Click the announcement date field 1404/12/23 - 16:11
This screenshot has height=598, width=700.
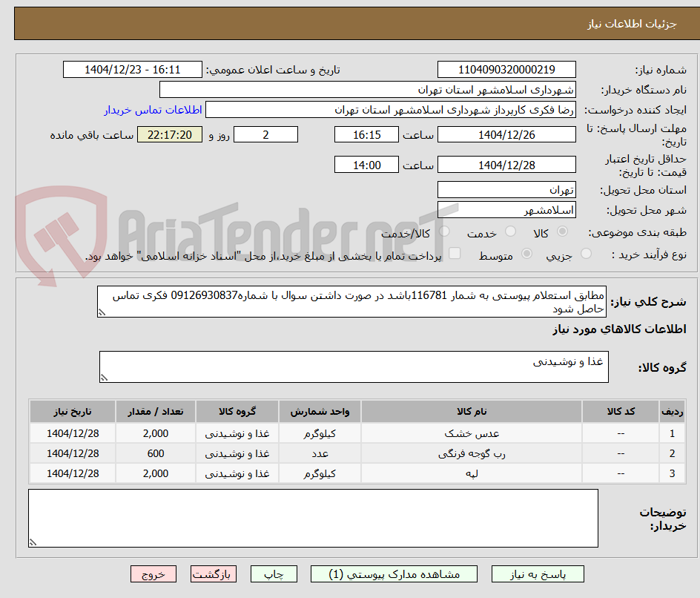(x=133, y=70)
